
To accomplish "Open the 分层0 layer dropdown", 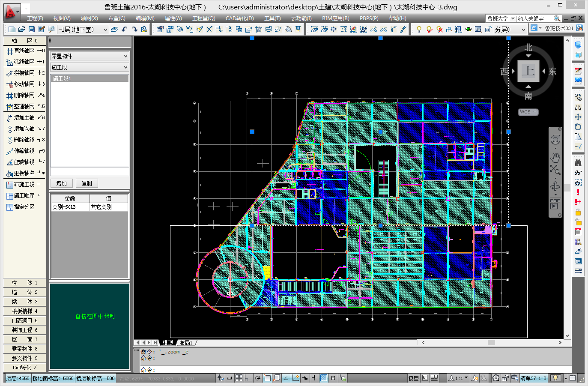I will (510, 29).
